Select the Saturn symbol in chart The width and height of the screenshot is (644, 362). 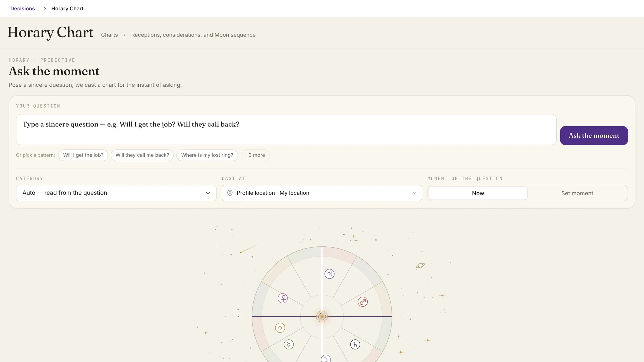(355, 344)
